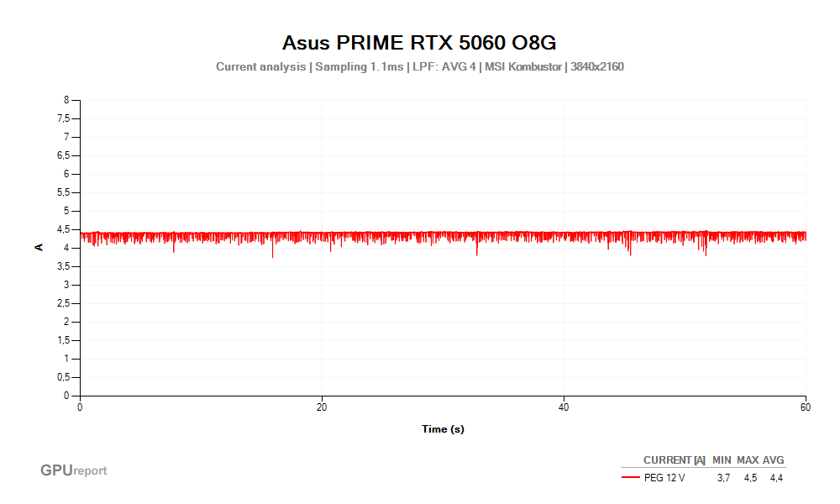Click the MAX column header

(748, 460)
